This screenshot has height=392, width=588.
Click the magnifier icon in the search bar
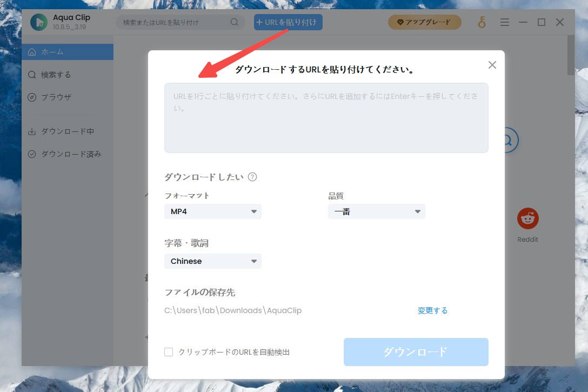click(x=234, y=22)
